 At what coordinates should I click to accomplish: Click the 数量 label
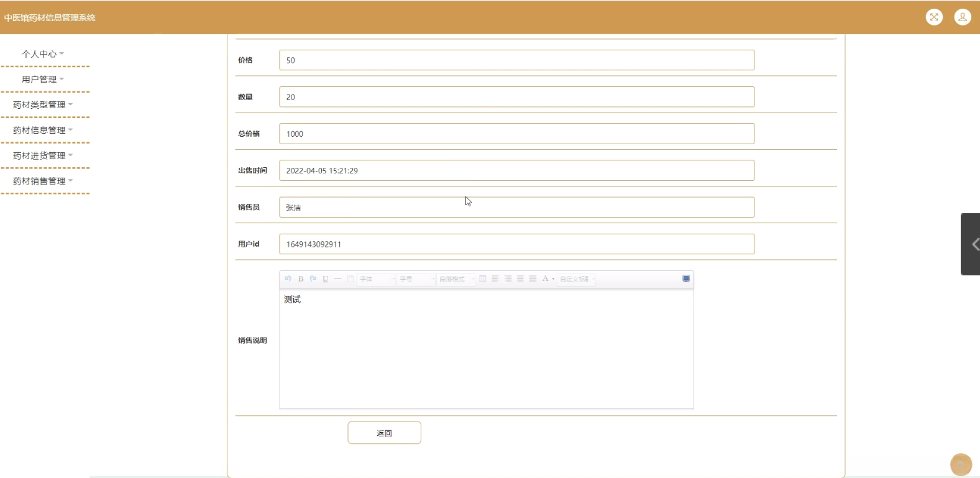(x=245, y=97)
